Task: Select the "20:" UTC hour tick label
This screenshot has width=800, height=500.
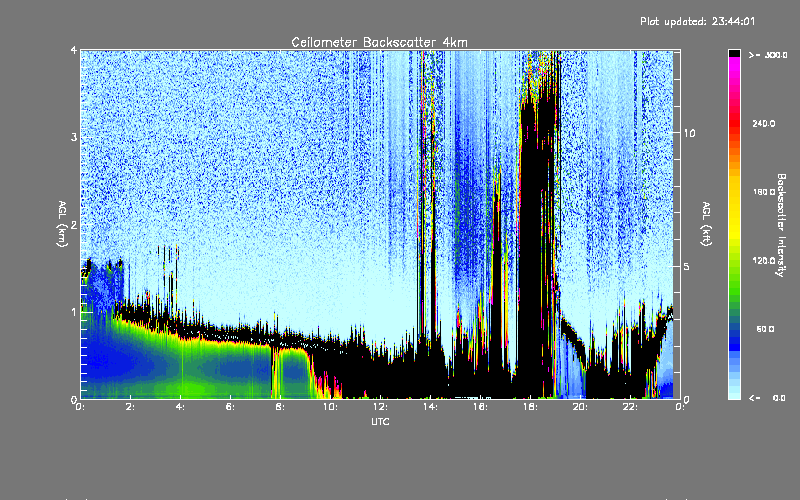Action: pyautogui.click(x=580, y=407)
